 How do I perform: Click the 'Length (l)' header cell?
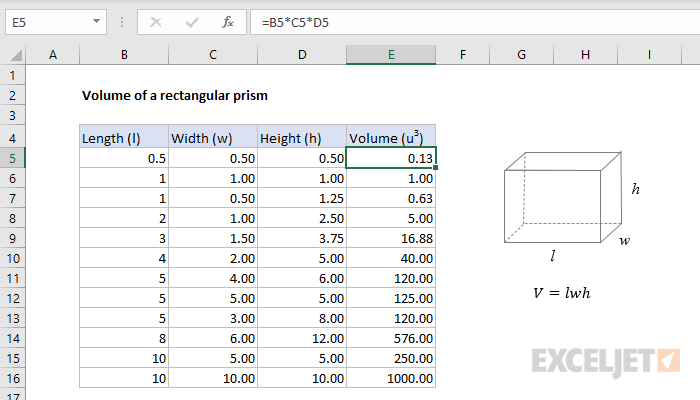click(124, 136)
